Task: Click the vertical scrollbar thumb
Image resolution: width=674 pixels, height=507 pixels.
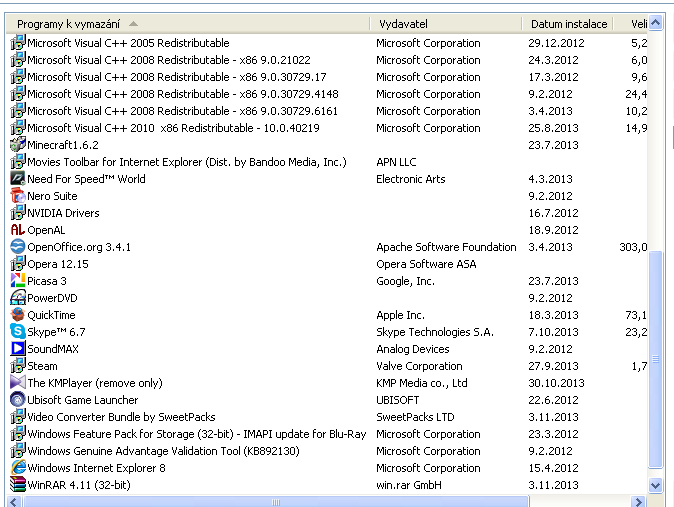Action: click(x=656, y=359)
